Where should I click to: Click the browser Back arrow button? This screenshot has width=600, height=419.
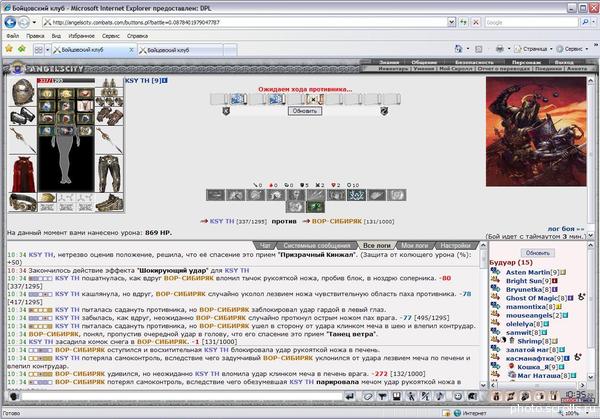pyautogui.click(x=10, y=22)
